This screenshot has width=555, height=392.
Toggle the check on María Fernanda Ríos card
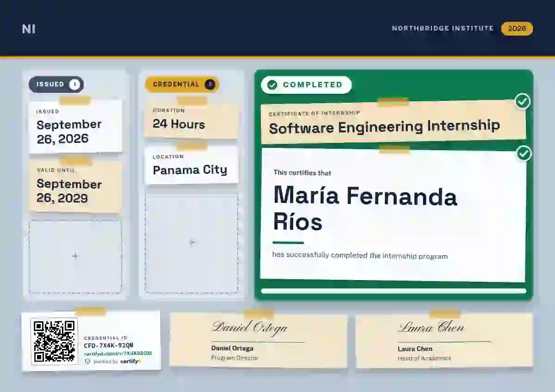[524, 153]
